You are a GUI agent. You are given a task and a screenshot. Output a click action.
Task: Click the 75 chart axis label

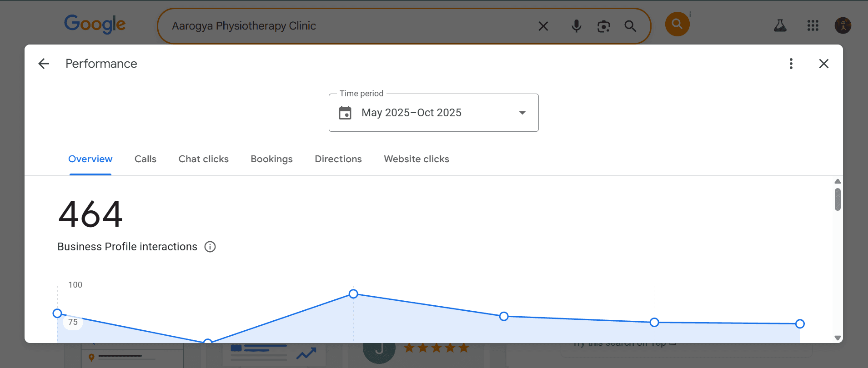click(73, 322)
